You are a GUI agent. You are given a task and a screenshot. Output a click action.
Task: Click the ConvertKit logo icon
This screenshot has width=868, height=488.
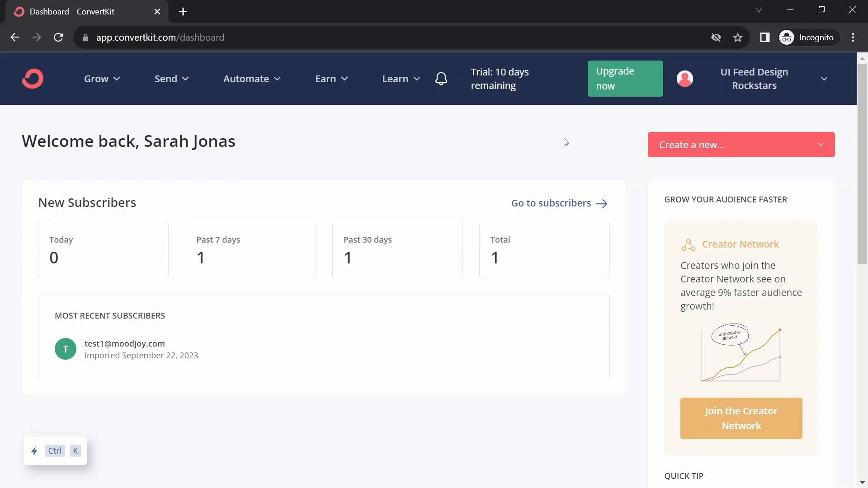click(x=33, y=78)
